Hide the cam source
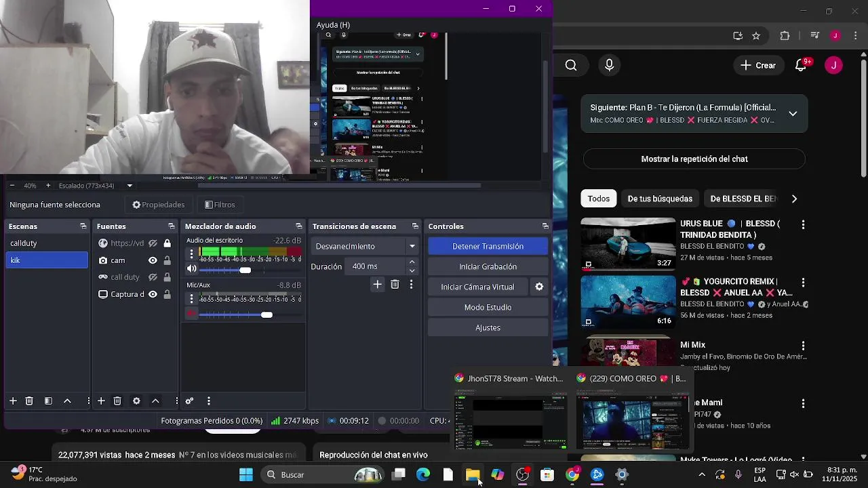The height and width of the screenshot is (488, 868). click(x=153, y=260)
